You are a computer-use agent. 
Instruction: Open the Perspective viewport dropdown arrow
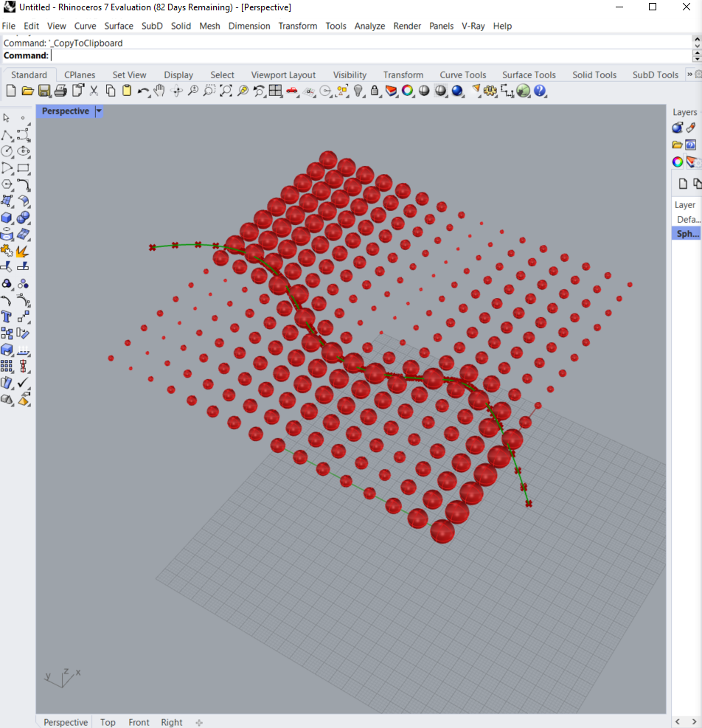tap(99, 111)
